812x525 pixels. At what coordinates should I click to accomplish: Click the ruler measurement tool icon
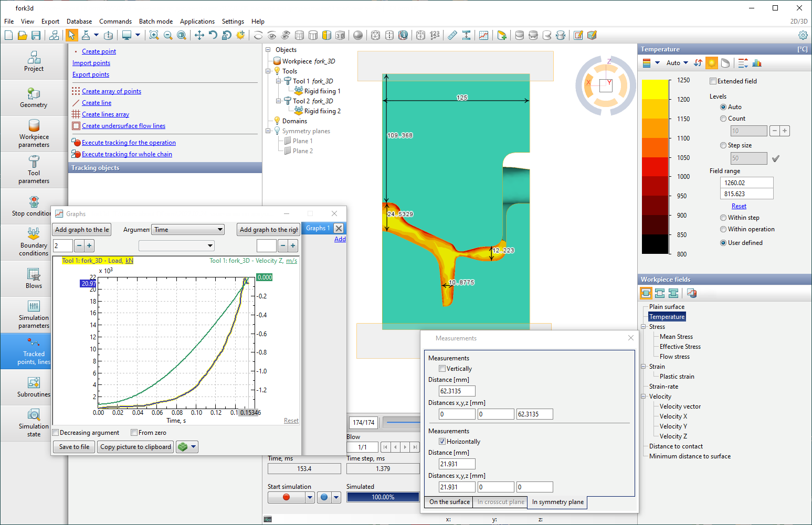point(452,35)
